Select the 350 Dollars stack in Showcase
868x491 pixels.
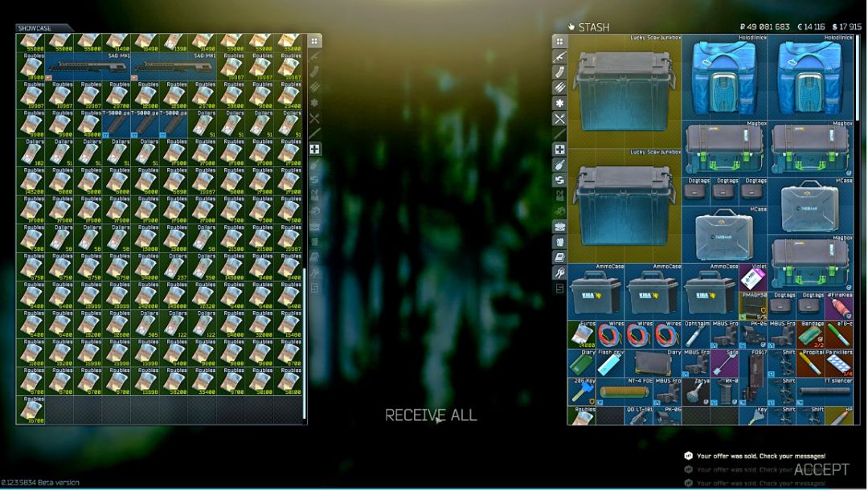point(203,266)
